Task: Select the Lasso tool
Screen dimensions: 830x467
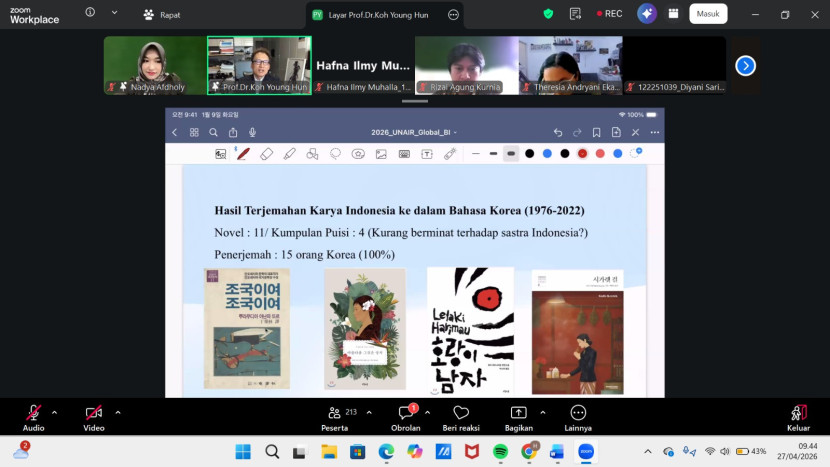Action: pyautogui.click(x=335, y=154)
